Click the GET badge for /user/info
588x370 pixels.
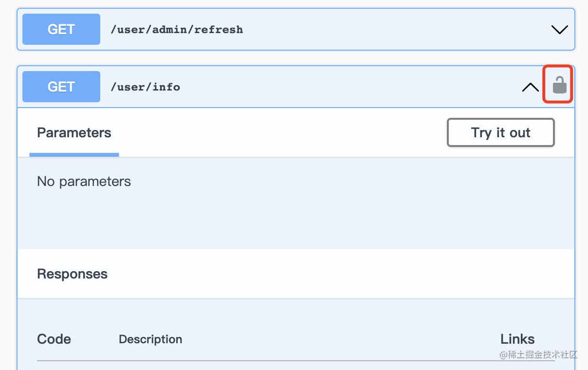(61, 87)
